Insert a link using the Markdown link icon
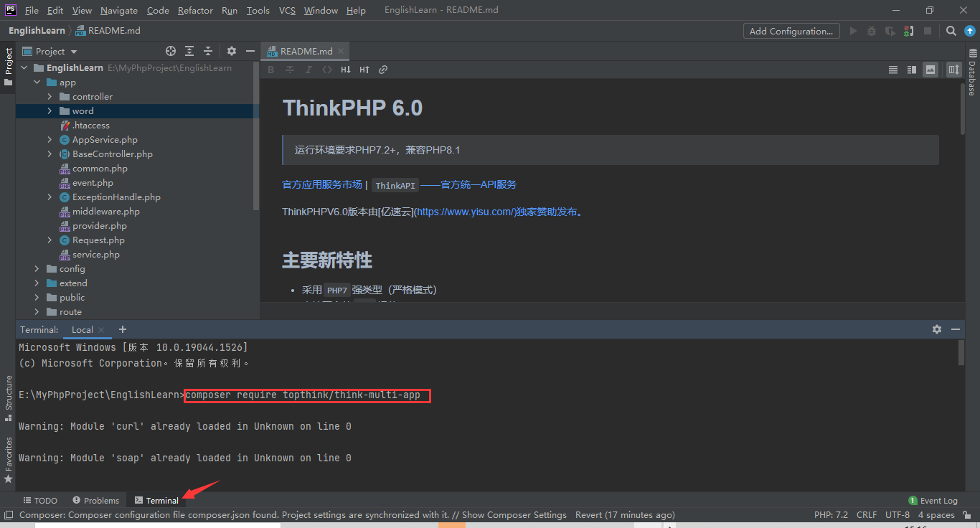The width and height of the screenshot is (980, 528). tap(382, 69)
